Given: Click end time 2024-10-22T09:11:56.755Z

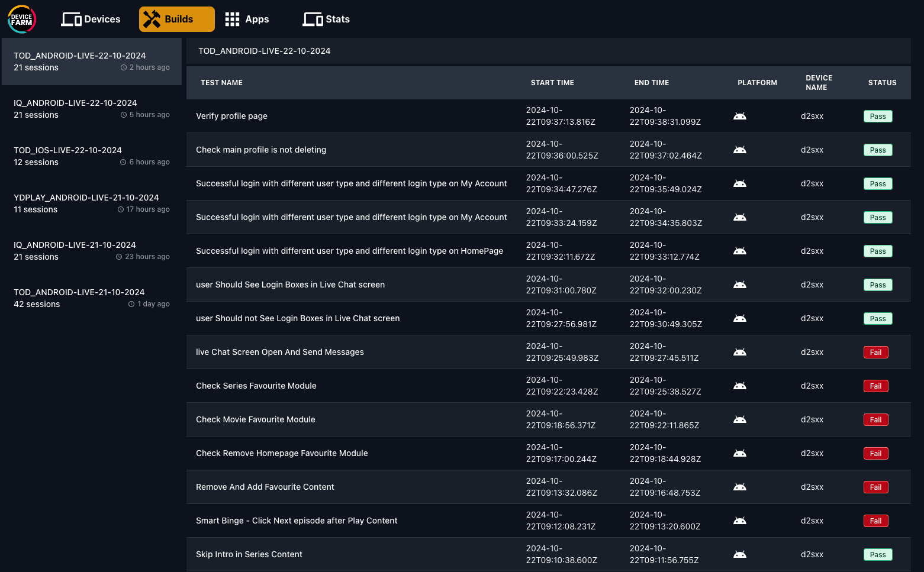Looking at the screenshot, I should [664, 554].
